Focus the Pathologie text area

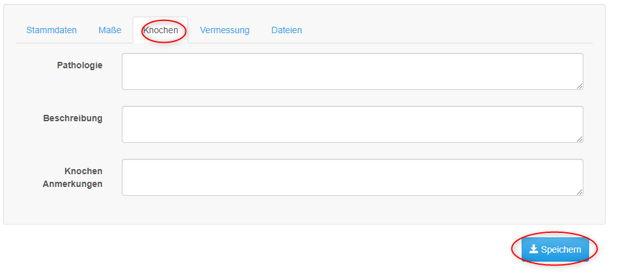353,71
